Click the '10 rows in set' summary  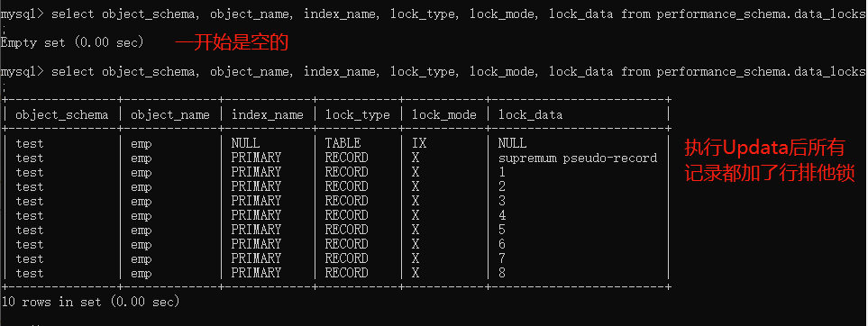pyautogui.click(x=91, y=302)
